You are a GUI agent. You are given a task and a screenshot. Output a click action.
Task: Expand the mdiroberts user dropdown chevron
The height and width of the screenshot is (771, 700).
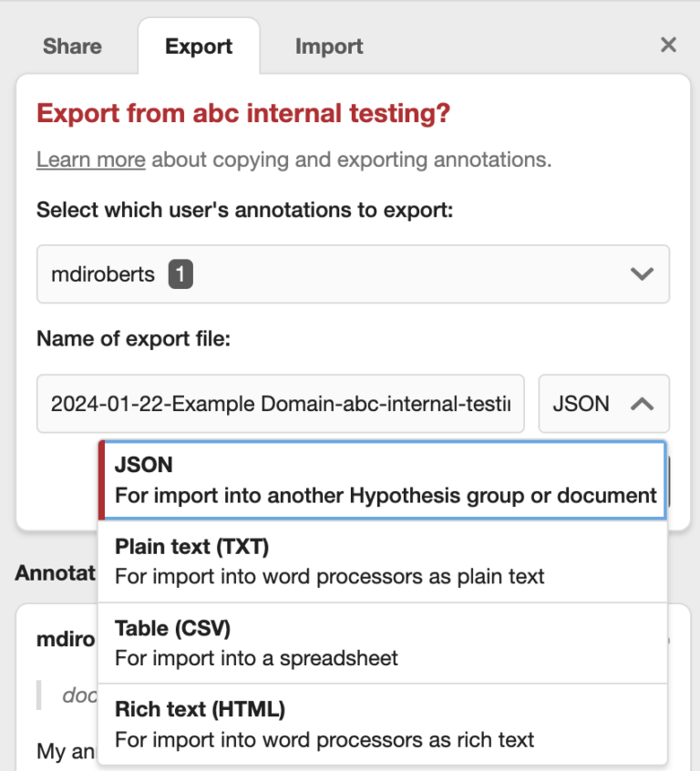click(642, 273)
